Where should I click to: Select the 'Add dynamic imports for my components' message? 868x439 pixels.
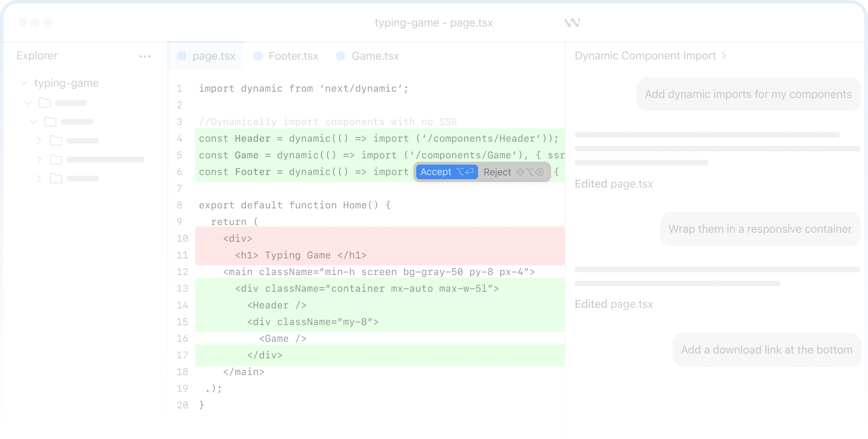tap(748, 94)
